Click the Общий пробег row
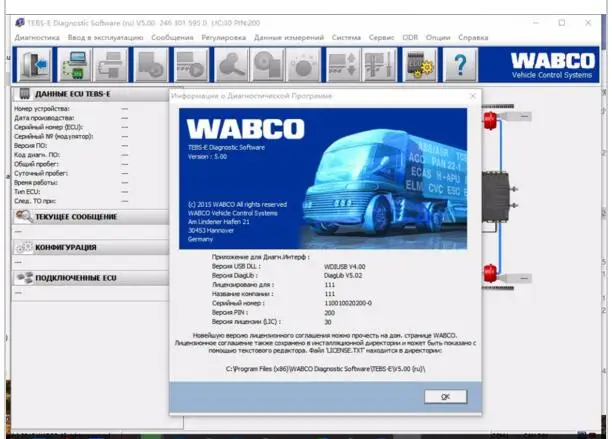 pos(71,164)
